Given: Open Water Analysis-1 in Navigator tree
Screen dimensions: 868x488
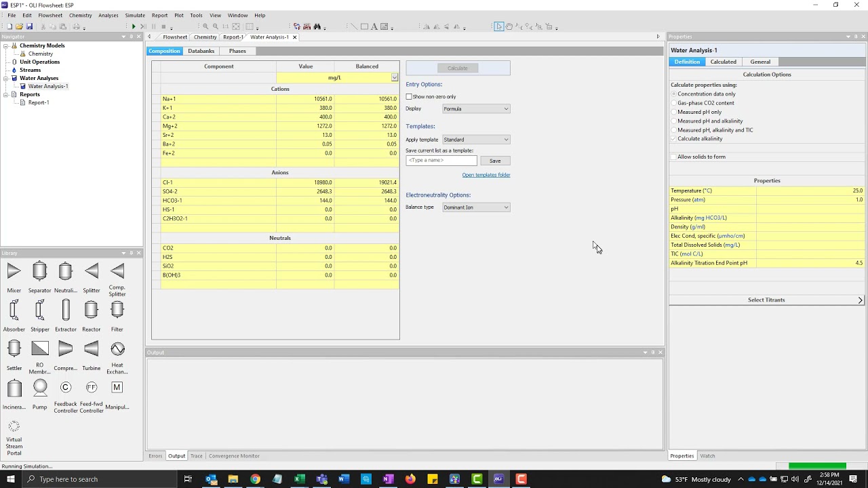Looking at the screenshot, I should (47, 87).
